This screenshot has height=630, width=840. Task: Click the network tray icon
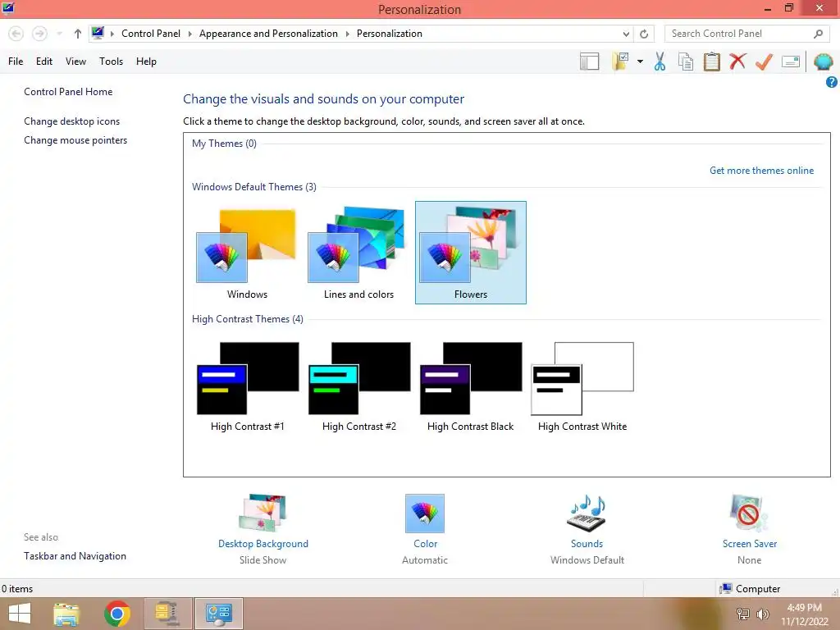[743, 614]
